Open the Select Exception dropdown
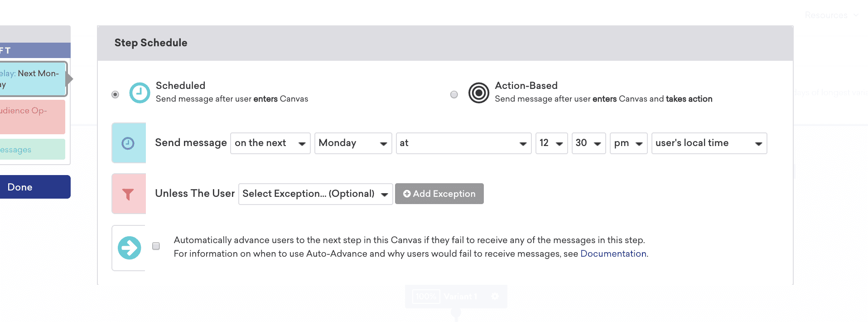Screen dimensions: 868x322 pos(315,194)
